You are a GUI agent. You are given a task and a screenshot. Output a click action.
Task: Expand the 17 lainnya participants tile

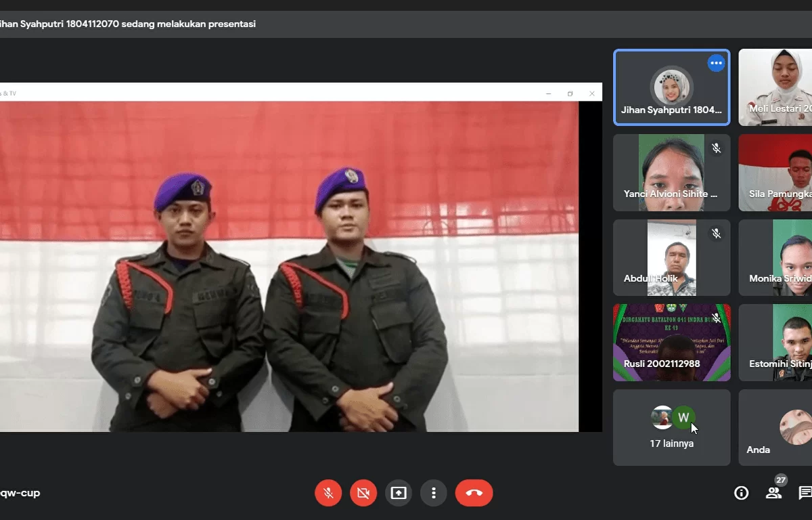coord(672,427)
